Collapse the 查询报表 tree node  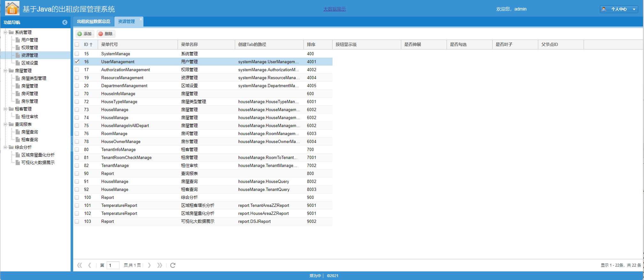[5, 124]
